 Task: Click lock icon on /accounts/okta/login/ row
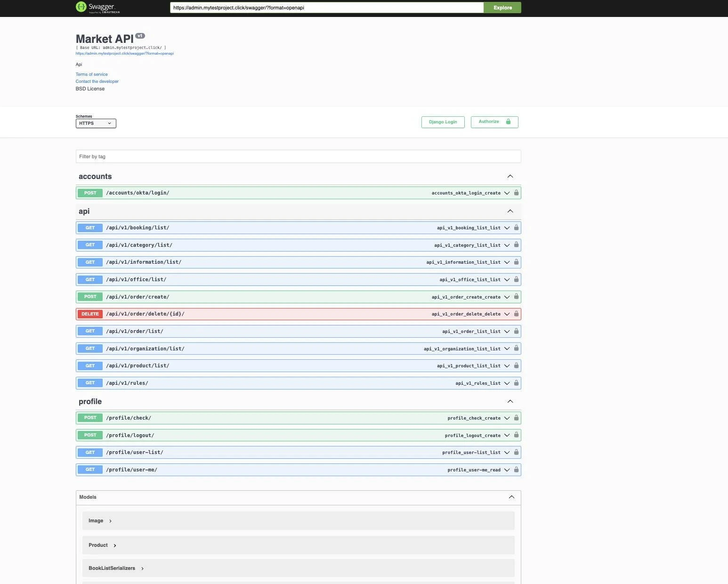click(x=516, y=193)
